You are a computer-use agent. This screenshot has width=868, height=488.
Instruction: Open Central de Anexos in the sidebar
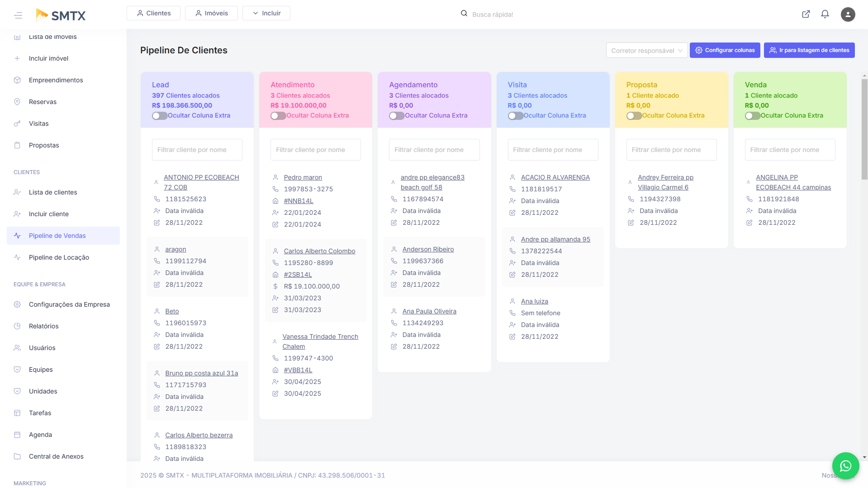56,456
